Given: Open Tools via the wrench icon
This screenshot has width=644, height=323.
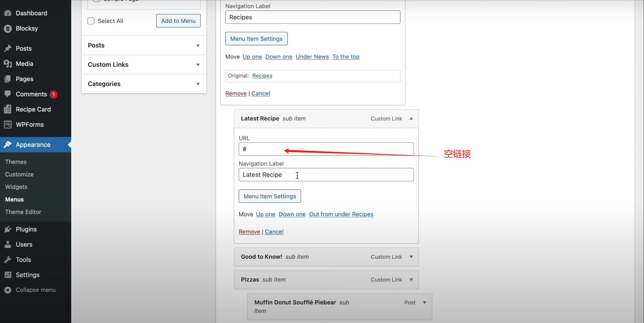Looking at the screenshot, I should pyautogui.click(x=8, y=259).
